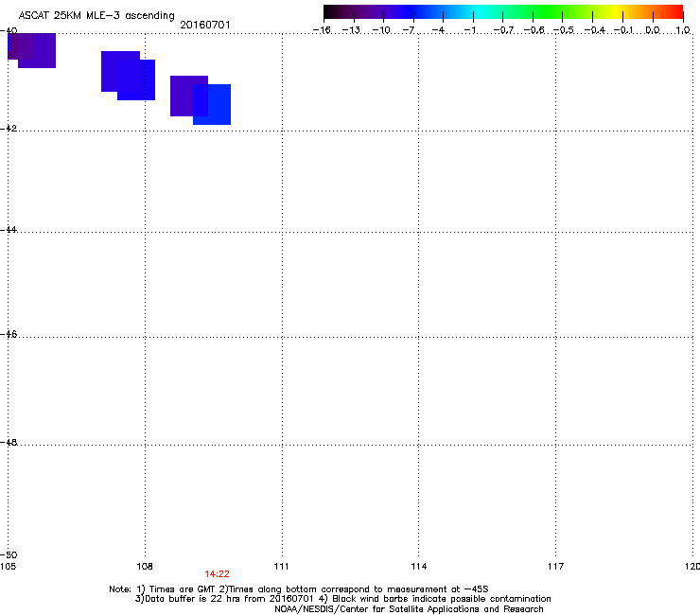This screenshot has width=700, height=615.
Task: Click the blue data cells near longitude 108
Action: (x=128, y=76)
